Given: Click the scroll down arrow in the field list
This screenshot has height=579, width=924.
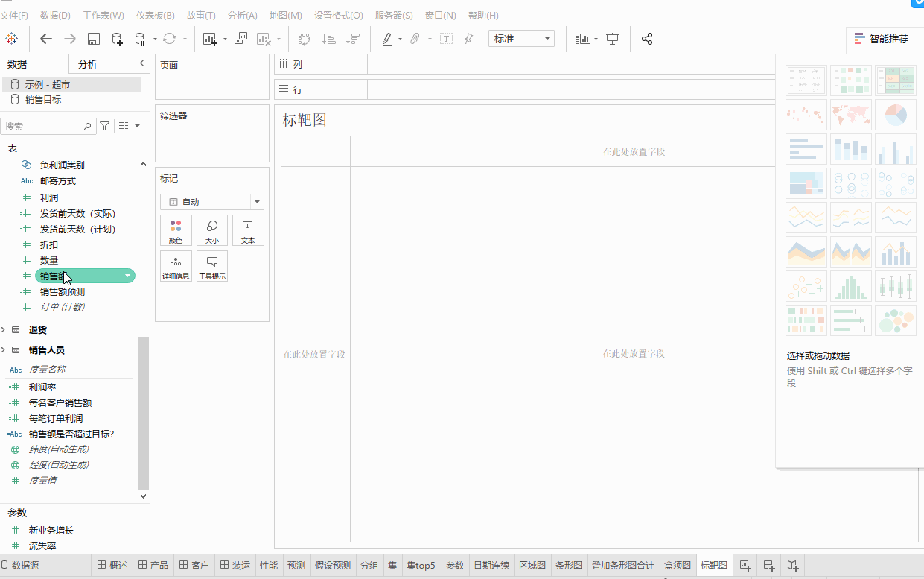Looking at the screenshot, I should coord(144,496).
